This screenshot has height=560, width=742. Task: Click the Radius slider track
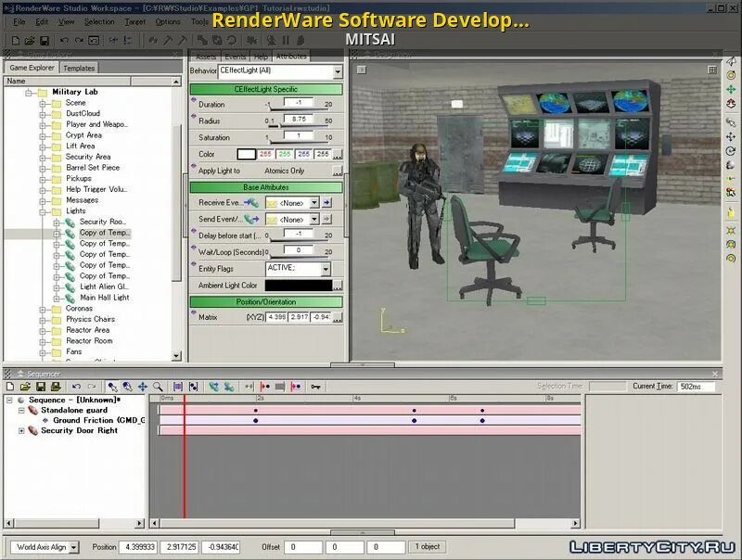(x=299, y=126)
